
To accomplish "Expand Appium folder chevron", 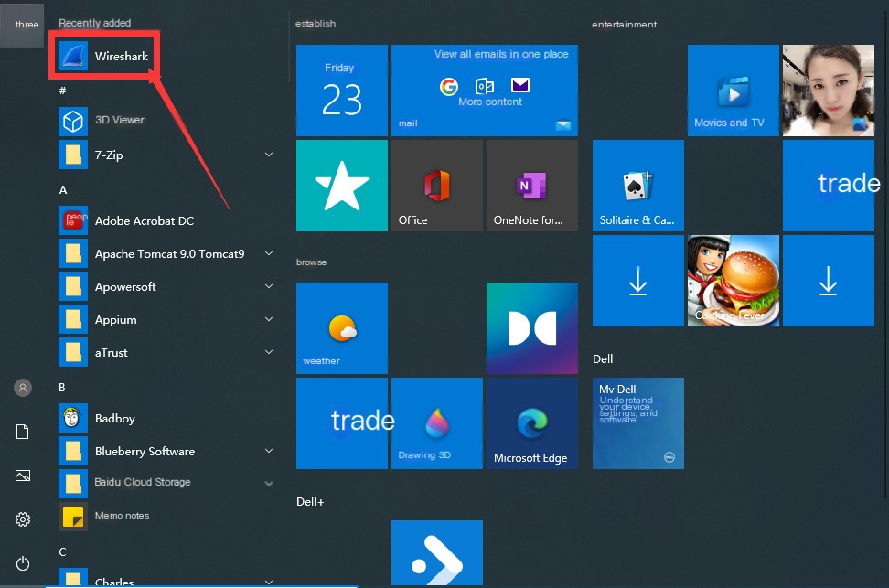I will (269, 318).
